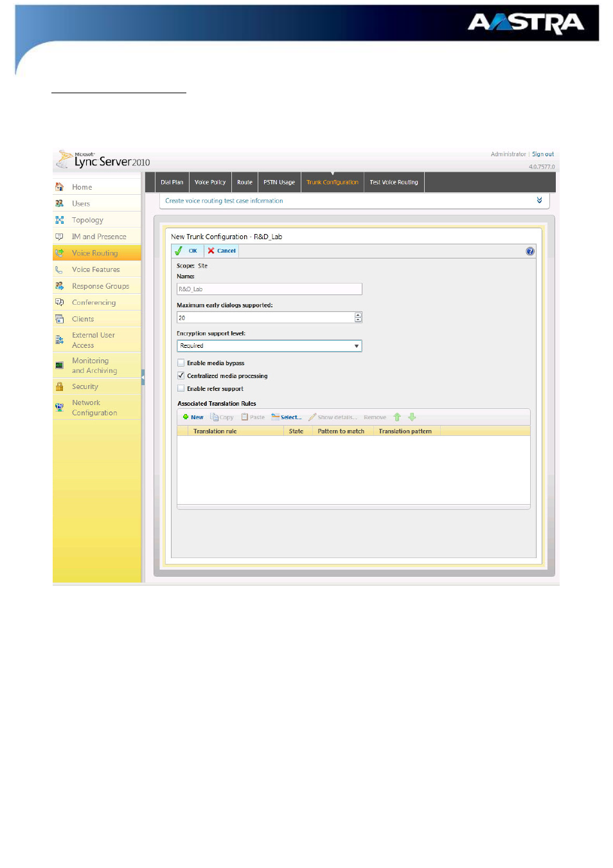The height and width of the screenshot is (868, 613).
Task: Click OK to save trunk configuration
Action: (187, 251)
